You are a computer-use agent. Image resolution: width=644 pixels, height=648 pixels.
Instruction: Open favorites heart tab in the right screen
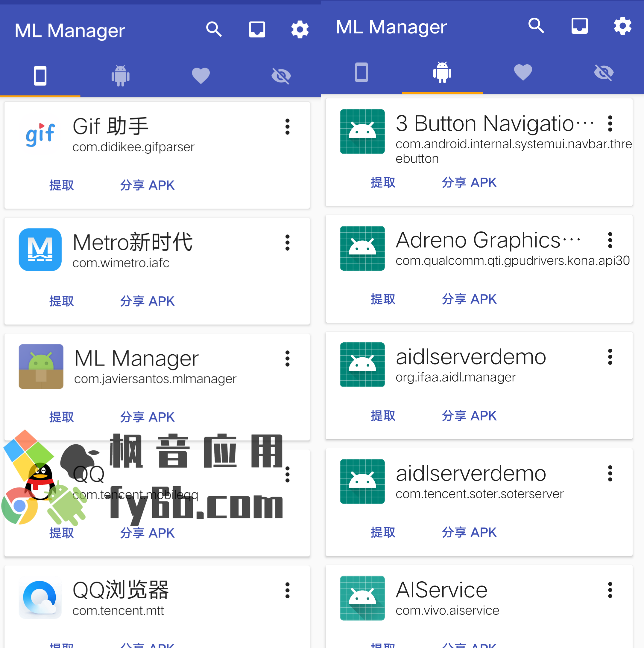523,72
